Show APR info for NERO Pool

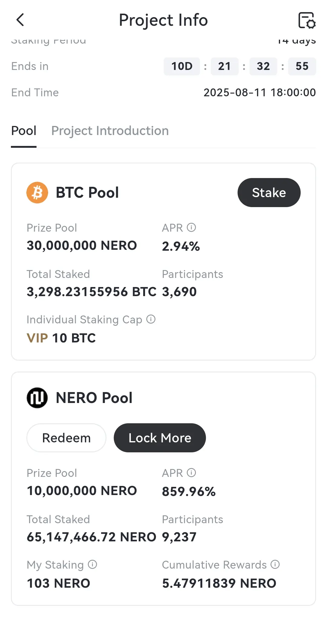coord(191,473)
